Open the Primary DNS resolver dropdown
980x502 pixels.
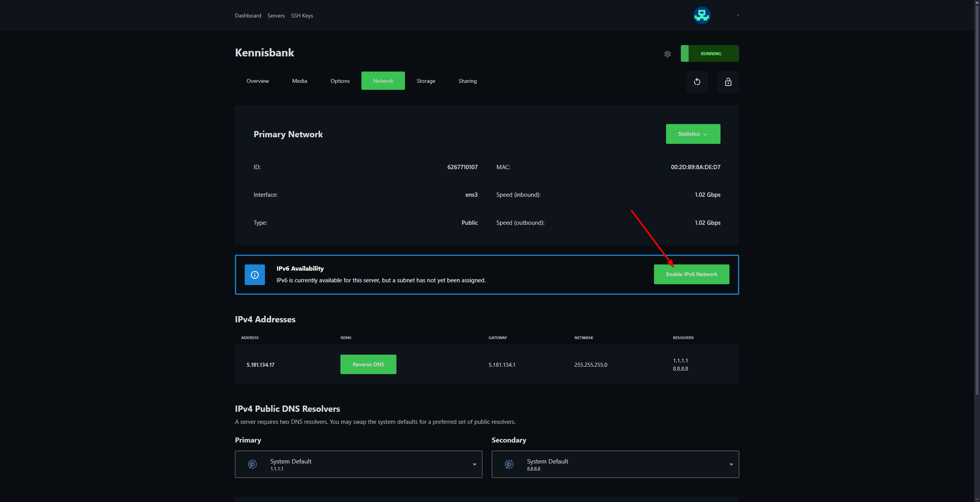coord(358,464)
